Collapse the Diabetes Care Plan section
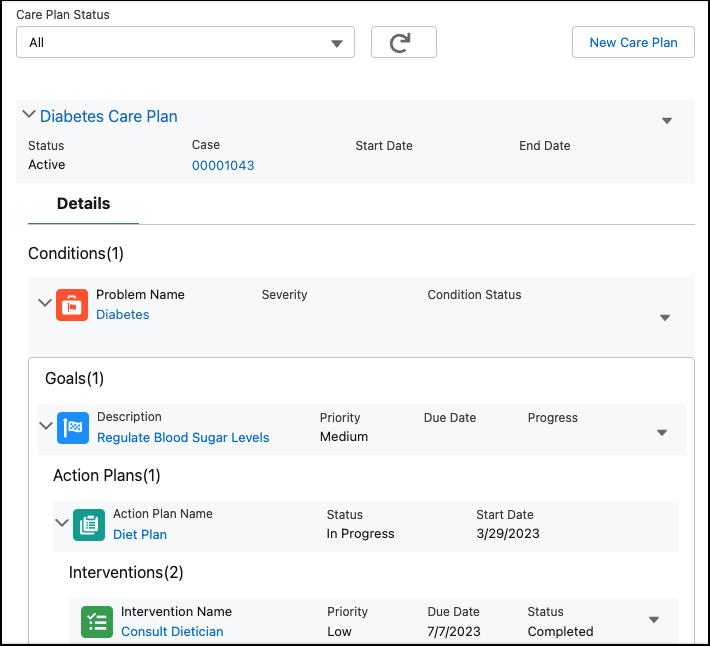 (x=29, y=115)
